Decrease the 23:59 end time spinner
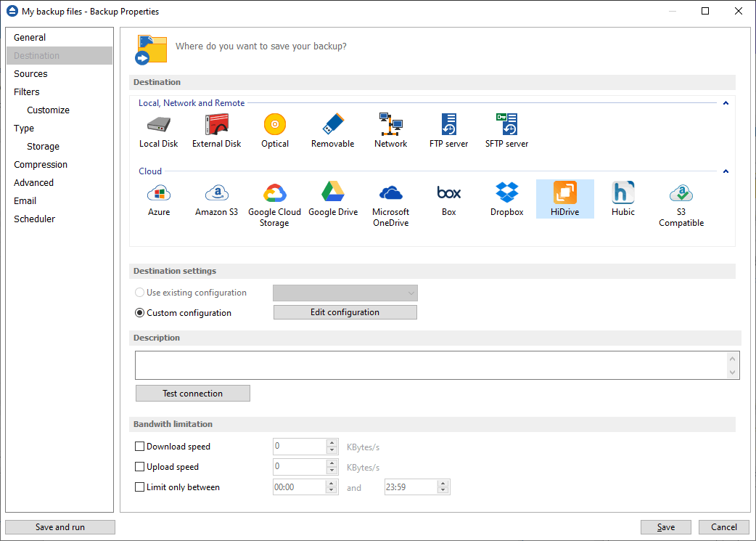 (x=443, y=491)
